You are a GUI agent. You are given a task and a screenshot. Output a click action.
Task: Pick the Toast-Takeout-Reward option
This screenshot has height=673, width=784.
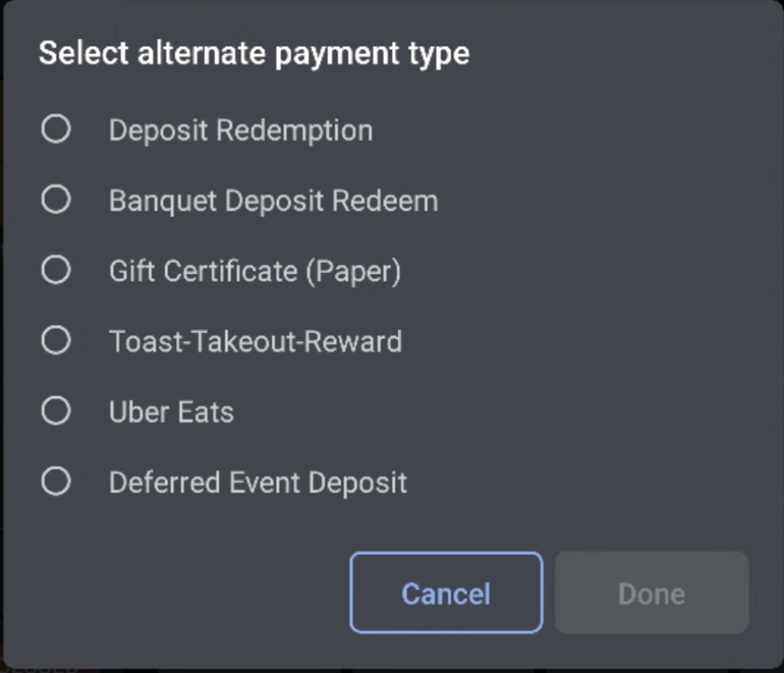pos(56,341)
